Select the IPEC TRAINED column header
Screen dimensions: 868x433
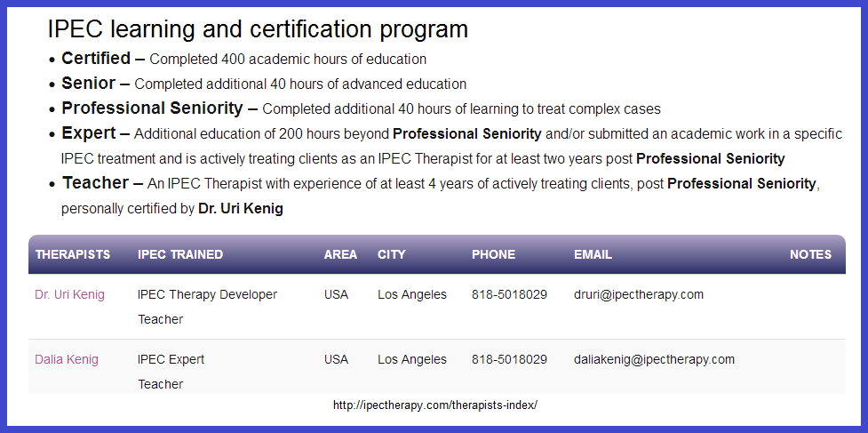tap(180, 254)
